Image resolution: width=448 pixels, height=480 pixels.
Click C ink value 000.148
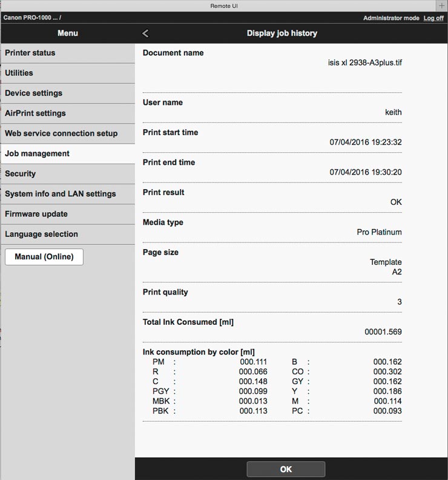[x=253, y=382]
